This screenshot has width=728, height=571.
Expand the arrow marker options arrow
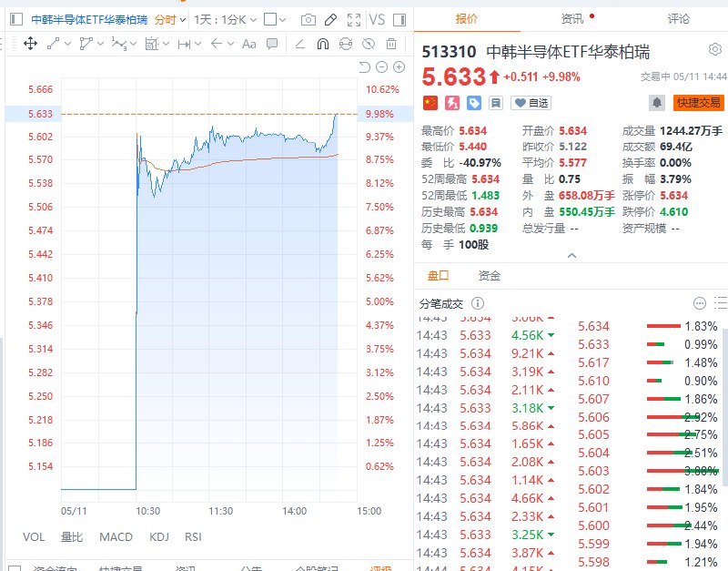pos(231,44)
